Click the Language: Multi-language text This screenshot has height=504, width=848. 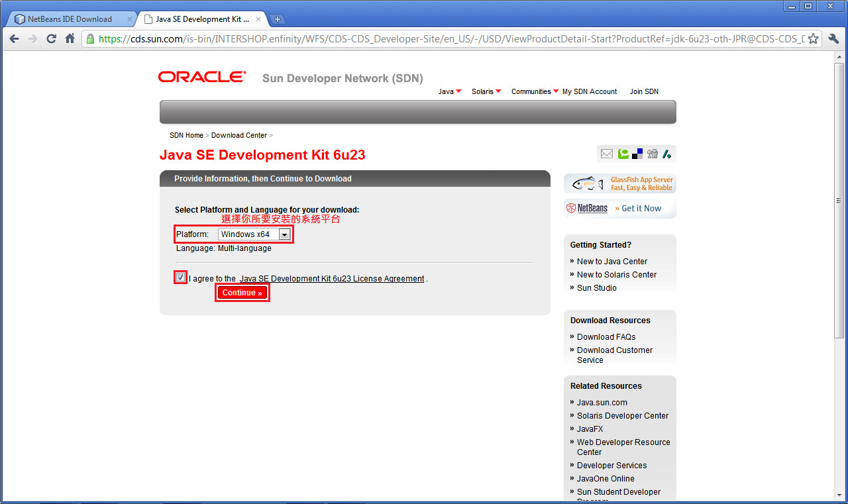pyautogui.click(x=223, y=248)
